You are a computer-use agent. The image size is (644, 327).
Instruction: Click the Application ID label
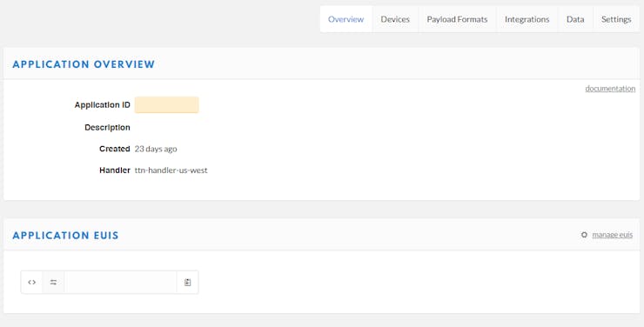click(x=103, y=105)
